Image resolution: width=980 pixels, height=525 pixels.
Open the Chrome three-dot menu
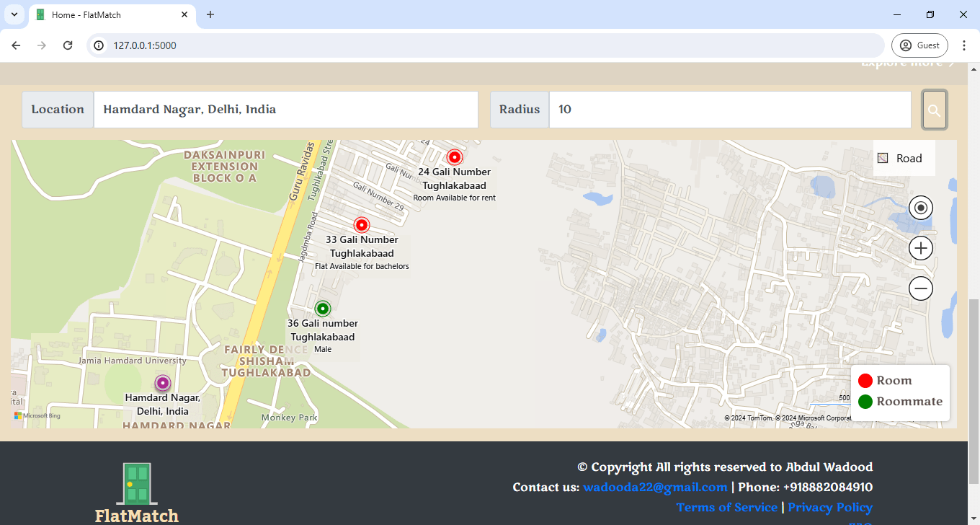click(x=964, y=45)
